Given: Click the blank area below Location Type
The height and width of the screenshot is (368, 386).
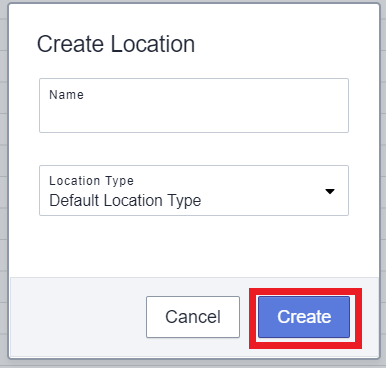Looking at the screenshot, I should tap(194, 247).
